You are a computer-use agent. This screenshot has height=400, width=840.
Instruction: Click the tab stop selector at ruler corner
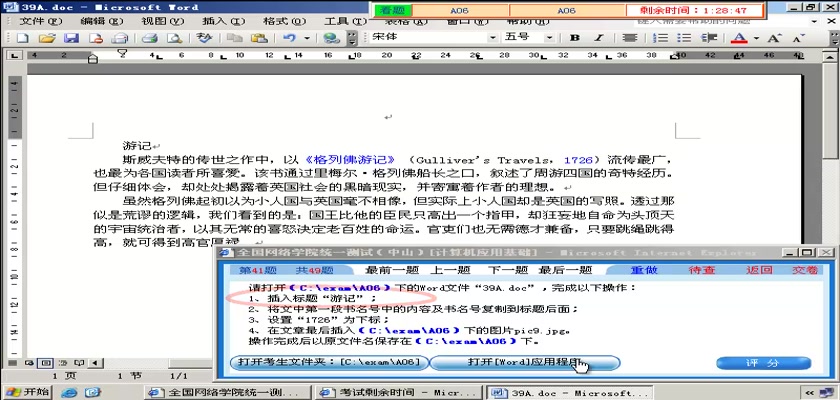pyautogui.click(x=14, y=55)
